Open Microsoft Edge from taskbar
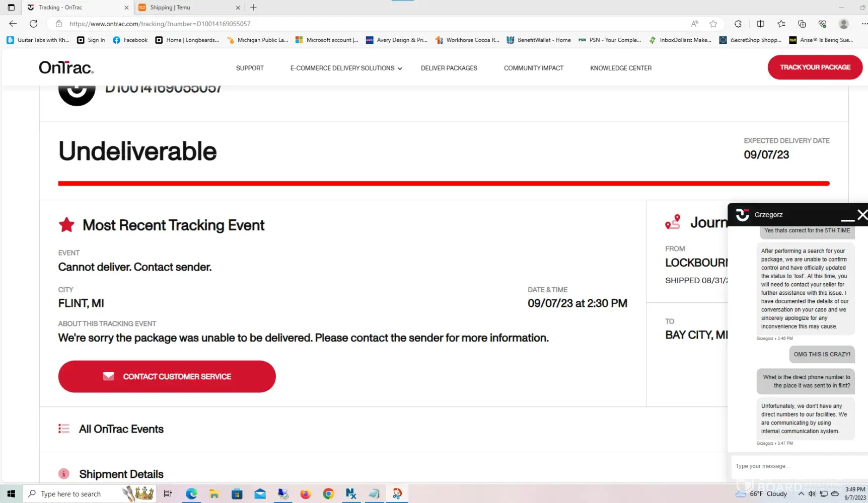Viewport: 868px width, 503px height. click(x=191, y=494)
